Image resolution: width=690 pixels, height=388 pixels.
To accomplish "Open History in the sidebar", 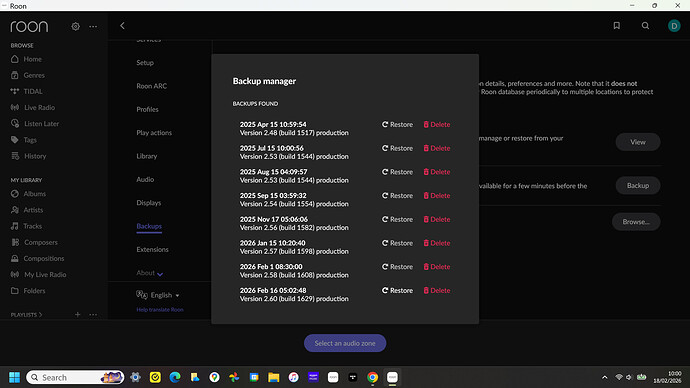I will (x=29, y=156).
